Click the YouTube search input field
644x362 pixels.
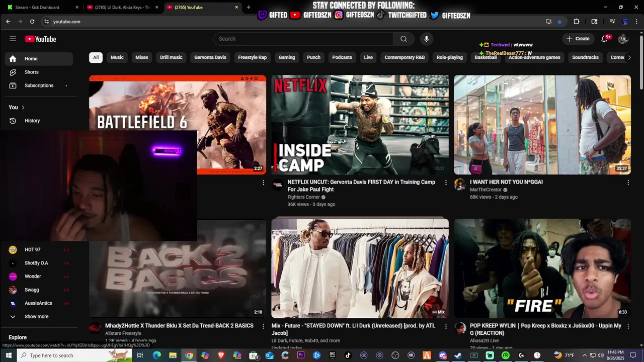[x=303, y=39]
